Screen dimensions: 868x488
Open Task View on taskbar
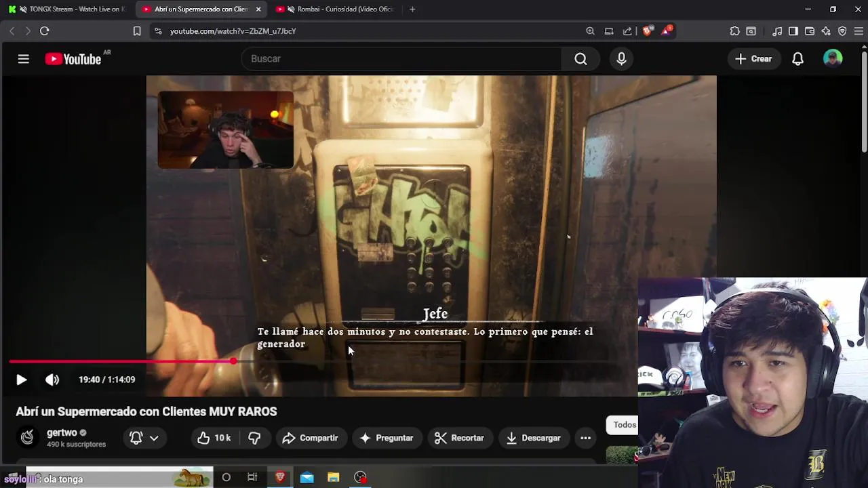tap(252, 477)
